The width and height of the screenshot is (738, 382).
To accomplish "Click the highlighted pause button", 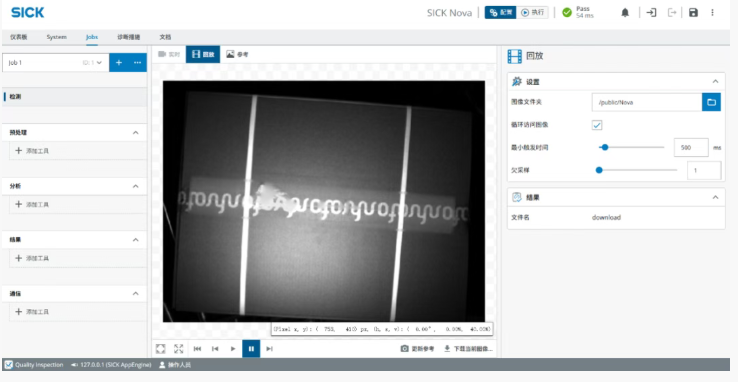I will (251, 349).
